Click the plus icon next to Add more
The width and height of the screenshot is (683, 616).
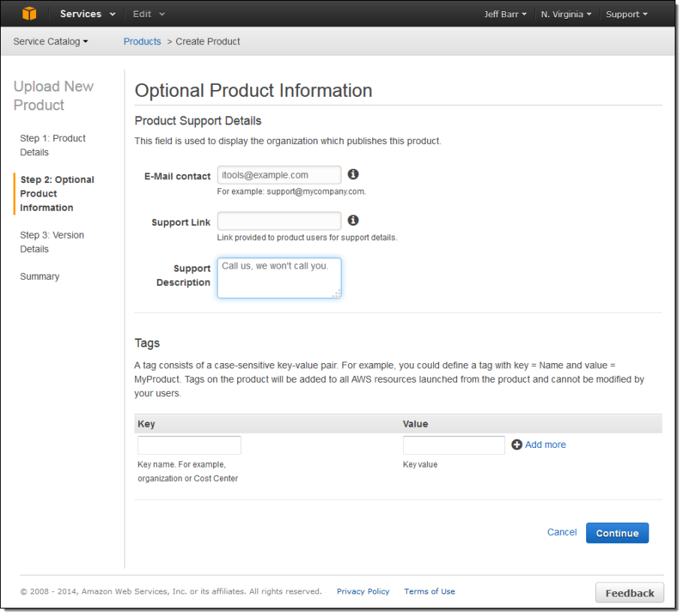pyautogui.click(x=516, y=445)
